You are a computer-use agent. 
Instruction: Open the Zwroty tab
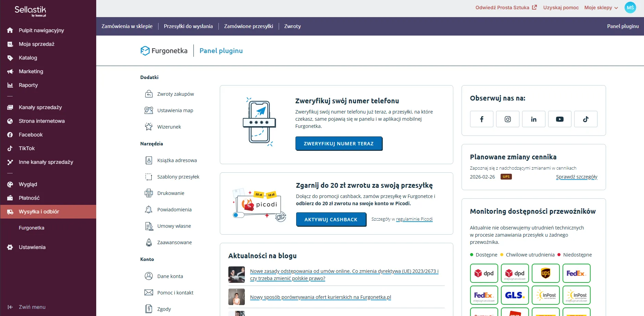point(292,26)
